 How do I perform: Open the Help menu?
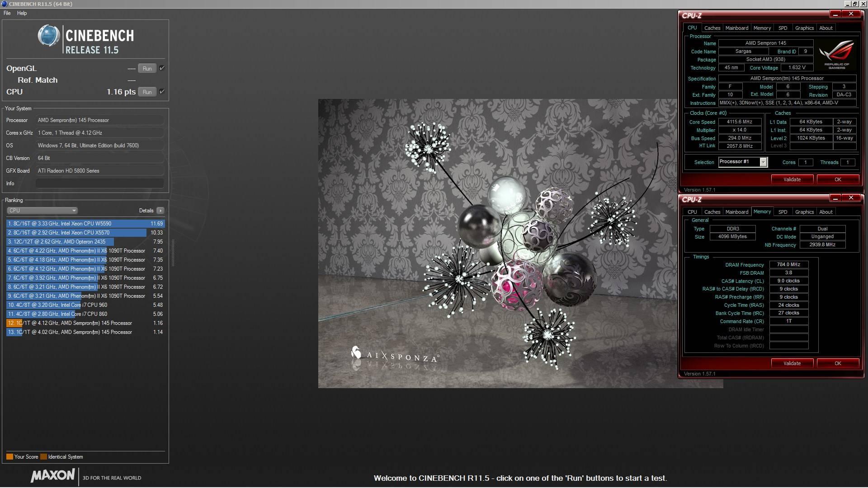22,13
